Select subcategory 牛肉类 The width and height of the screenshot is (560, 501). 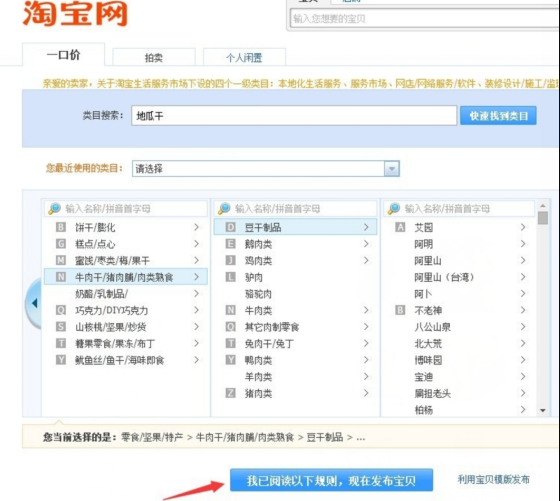coord(295,310)
